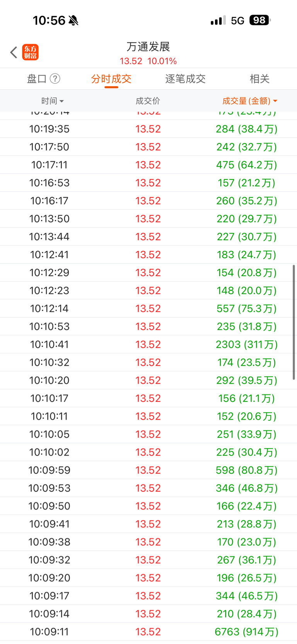Image resolution: width=297 pixels, height=644 pixels.
Task: Select the 10:10:41 trade row with 2303
Action: (x=148, y=344)
